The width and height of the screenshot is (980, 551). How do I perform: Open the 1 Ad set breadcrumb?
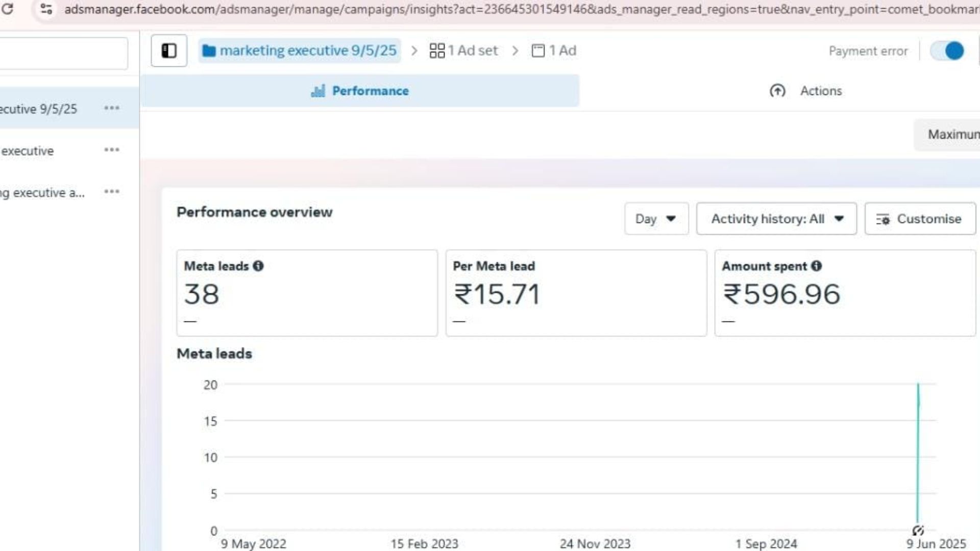point(463,51)
